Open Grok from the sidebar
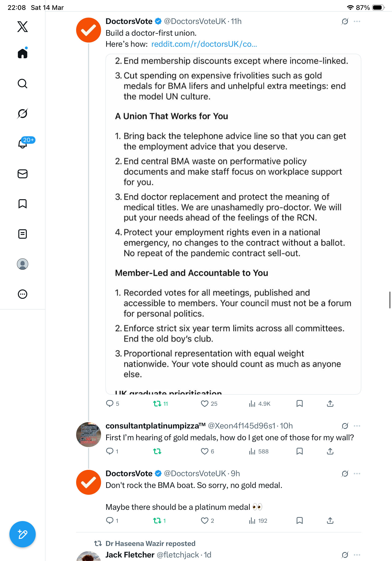Screen dimensions: 392x561 pyautogui.click(x=23, y=113)
